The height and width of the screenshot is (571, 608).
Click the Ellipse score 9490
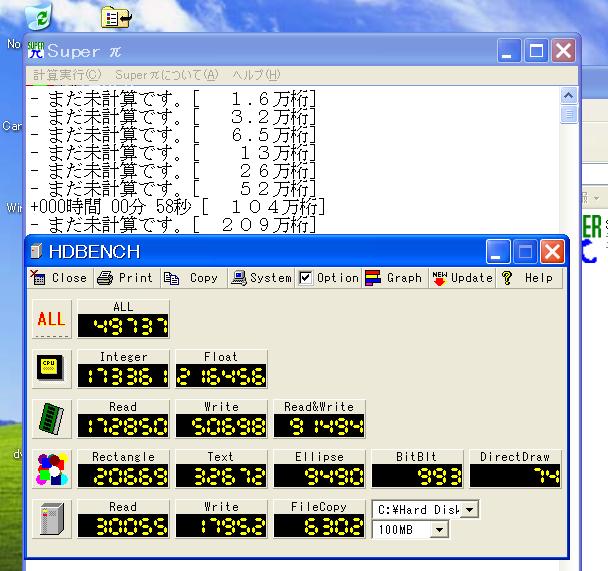[319, 475]
